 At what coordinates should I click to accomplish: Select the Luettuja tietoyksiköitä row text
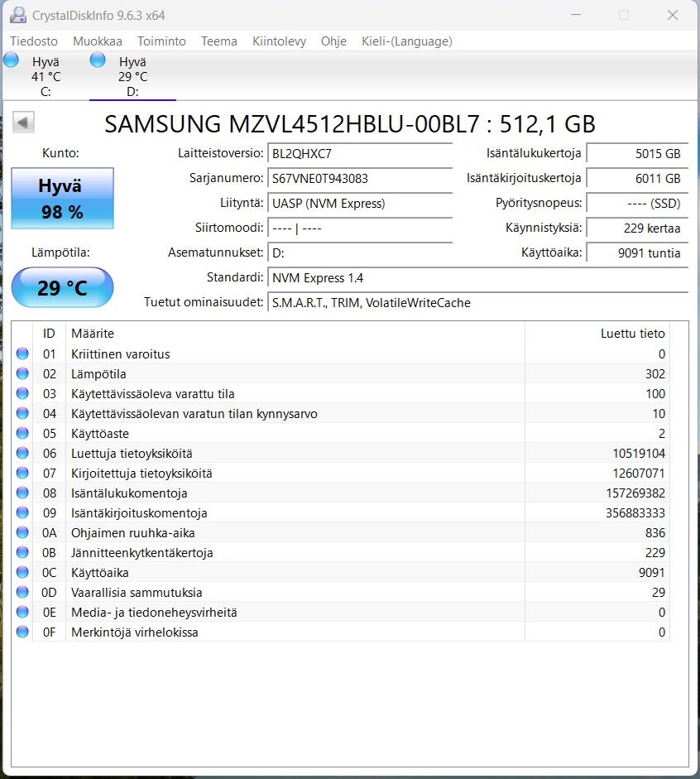click(132, 453)
